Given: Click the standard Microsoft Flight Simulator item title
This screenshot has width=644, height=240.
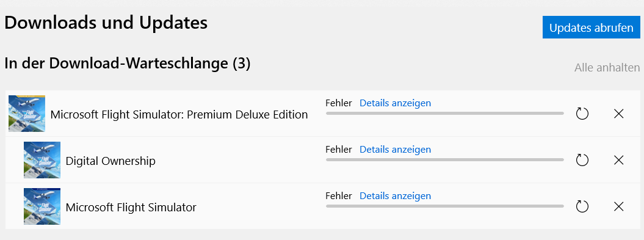Looking at the screenshot, I should pyautogui.click(x=131, y=208).
